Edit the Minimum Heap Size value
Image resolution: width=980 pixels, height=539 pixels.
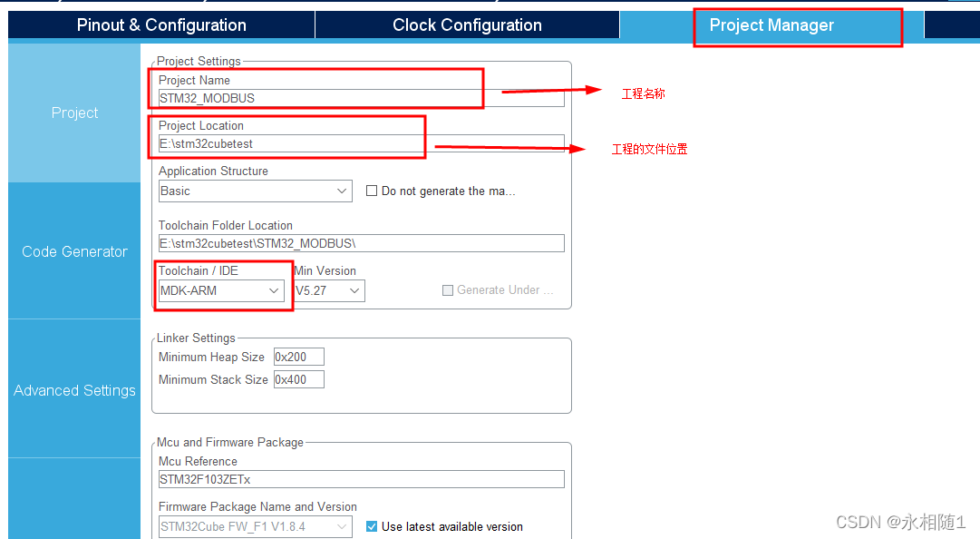299,357
